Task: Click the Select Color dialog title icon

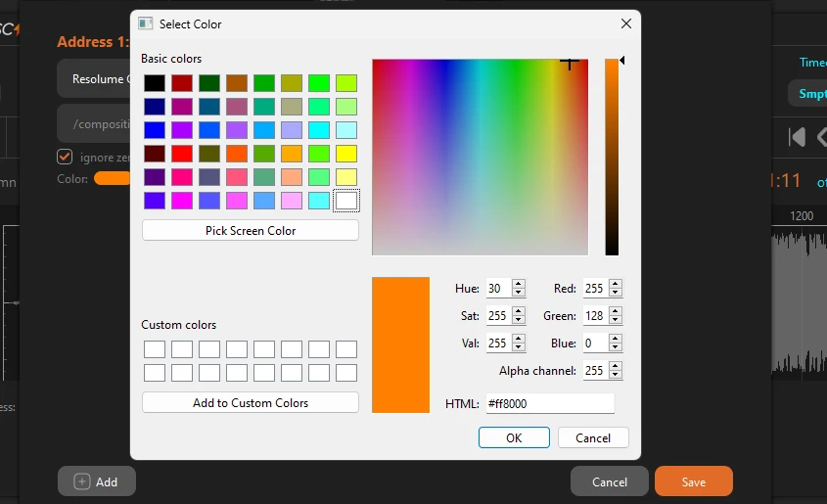Action: [x=145, y=23]
